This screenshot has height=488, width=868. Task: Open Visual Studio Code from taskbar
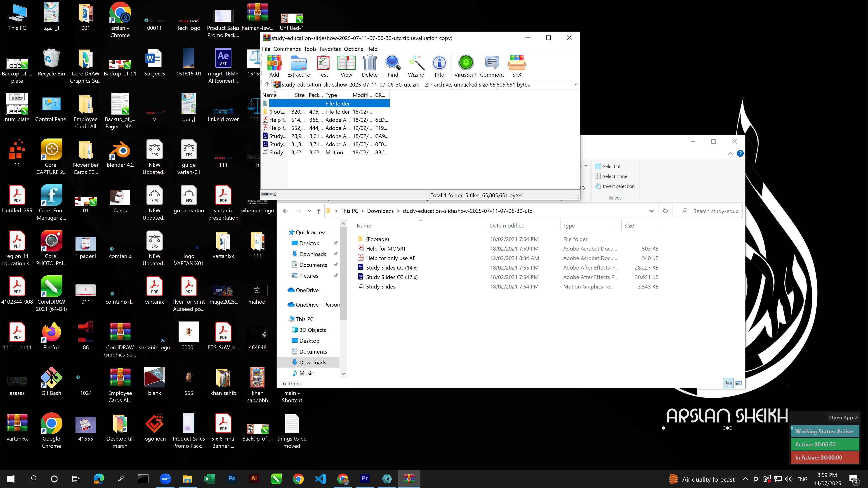320,479
